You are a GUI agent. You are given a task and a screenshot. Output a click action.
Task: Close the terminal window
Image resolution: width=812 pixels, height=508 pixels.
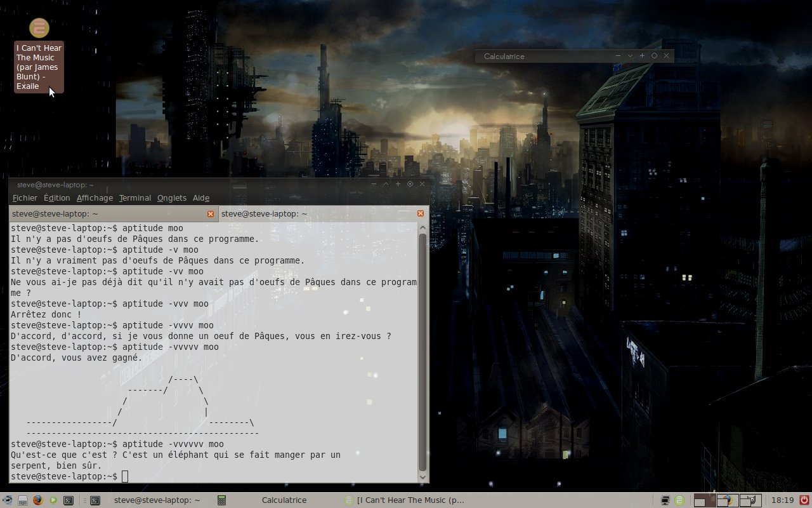point(422,184)
